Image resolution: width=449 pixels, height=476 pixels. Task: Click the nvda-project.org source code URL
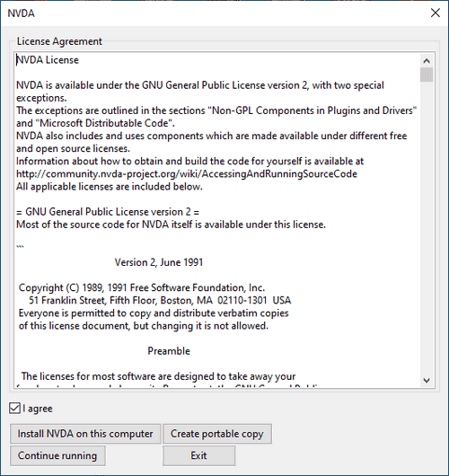187,174
